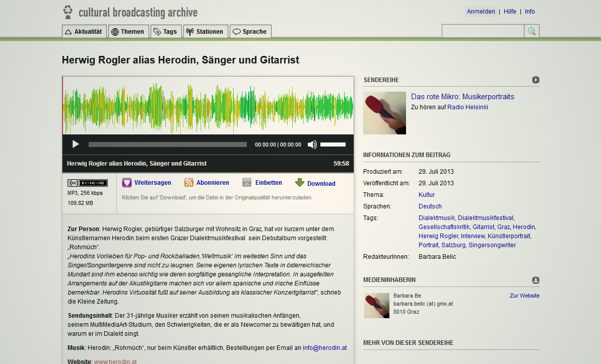Click the Barbara Belic editor name
The height and width of the screenshot is (364, 601).
pyautogui.click(x=437, y=257)
